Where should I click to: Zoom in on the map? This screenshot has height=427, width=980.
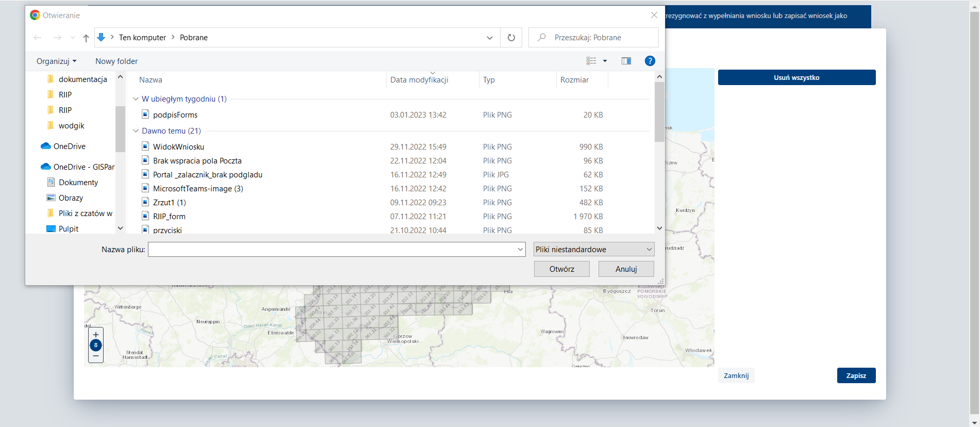(x=96, y=335)
